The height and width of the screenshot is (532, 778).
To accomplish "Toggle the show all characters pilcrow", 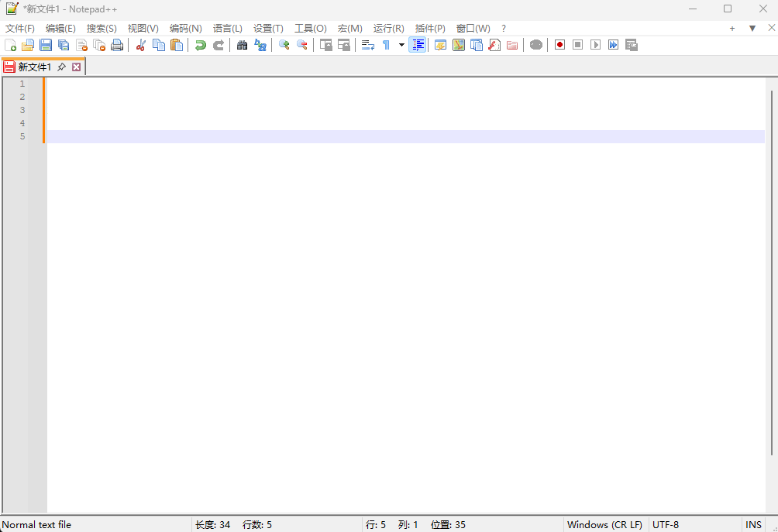I will click(386, 45).
